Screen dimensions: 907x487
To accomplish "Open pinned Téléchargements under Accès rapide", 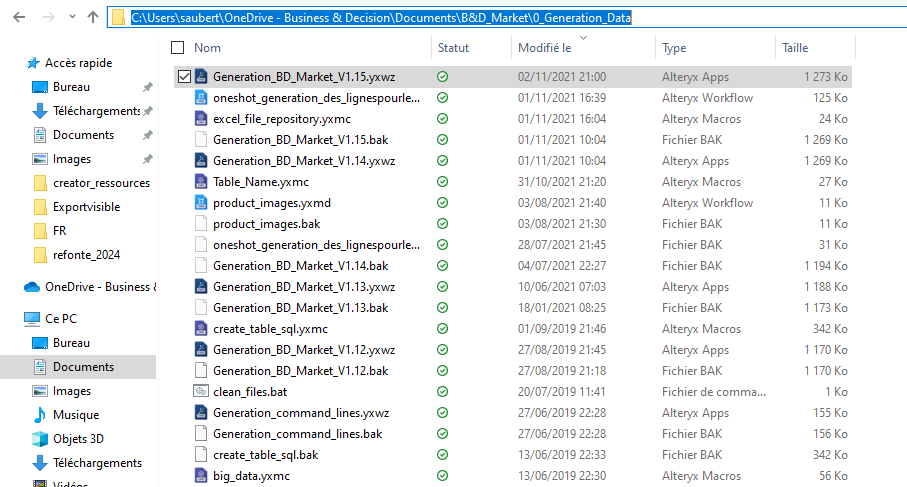I will coord(96,111).
